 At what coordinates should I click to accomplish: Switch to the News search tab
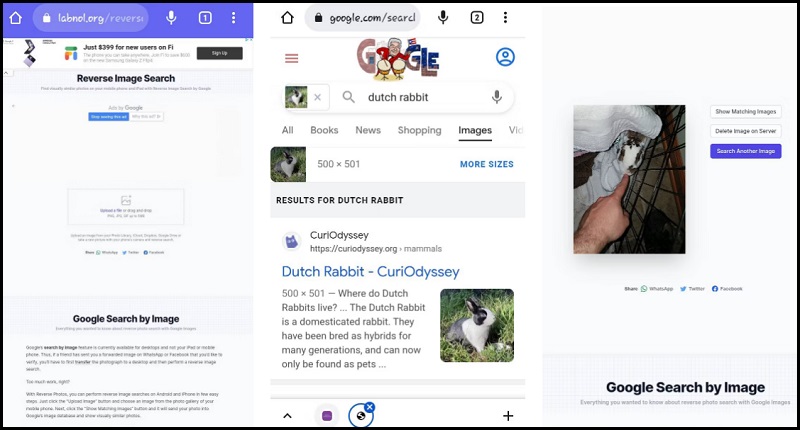click(368, 130)
